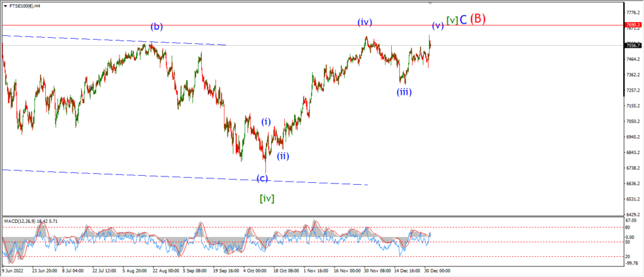644x277 pixels.
Task: Click the 9 Jun 2022 date label
Action: click(11, 271)
